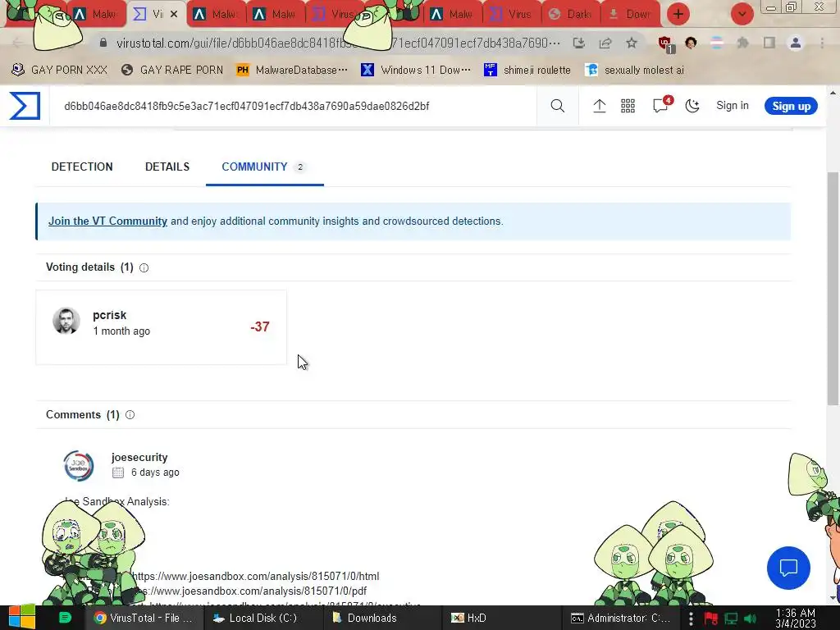Click the hash search input field
Viewport: 840px width, 630px height.
pos(293,106)
